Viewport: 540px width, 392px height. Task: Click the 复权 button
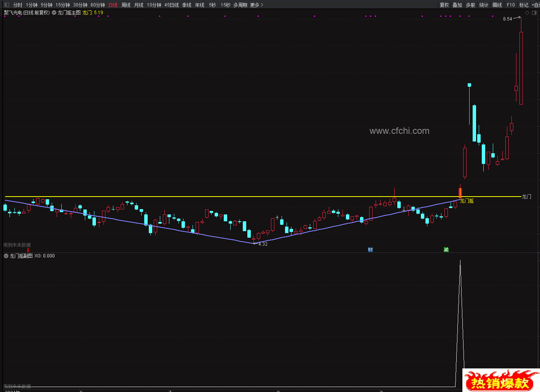tap(444, 5)
